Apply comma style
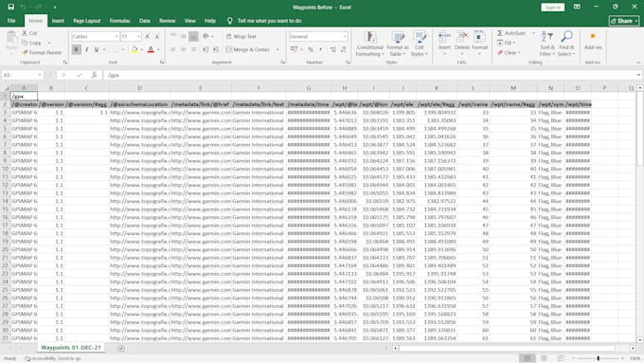This screenshot has height=363, width=644. point(321,49)
